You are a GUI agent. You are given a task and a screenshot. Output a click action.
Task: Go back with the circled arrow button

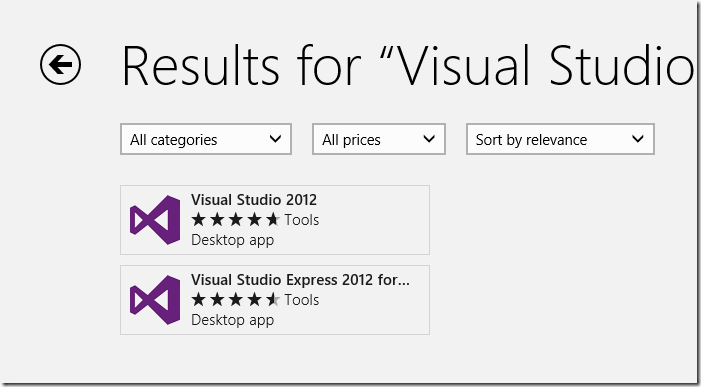[x=60, y=64]
